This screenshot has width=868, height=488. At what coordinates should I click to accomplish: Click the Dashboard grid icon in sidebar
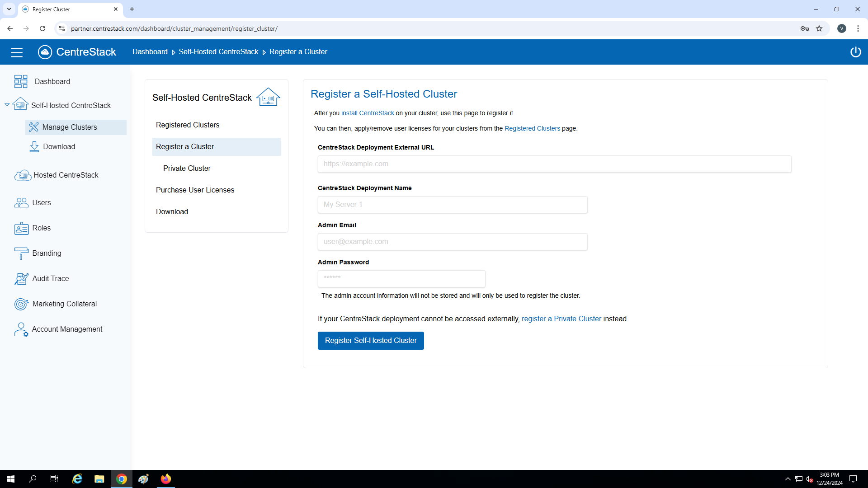pos(21,81)
